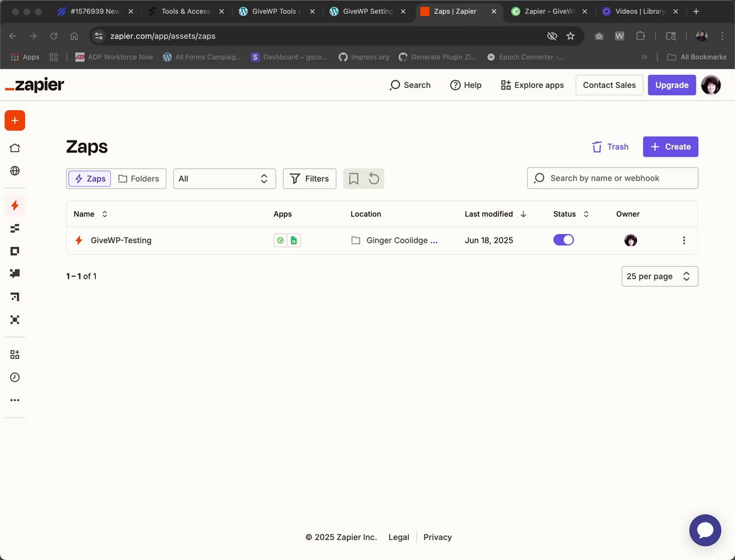Click the Zapier logo

[34, 85]
